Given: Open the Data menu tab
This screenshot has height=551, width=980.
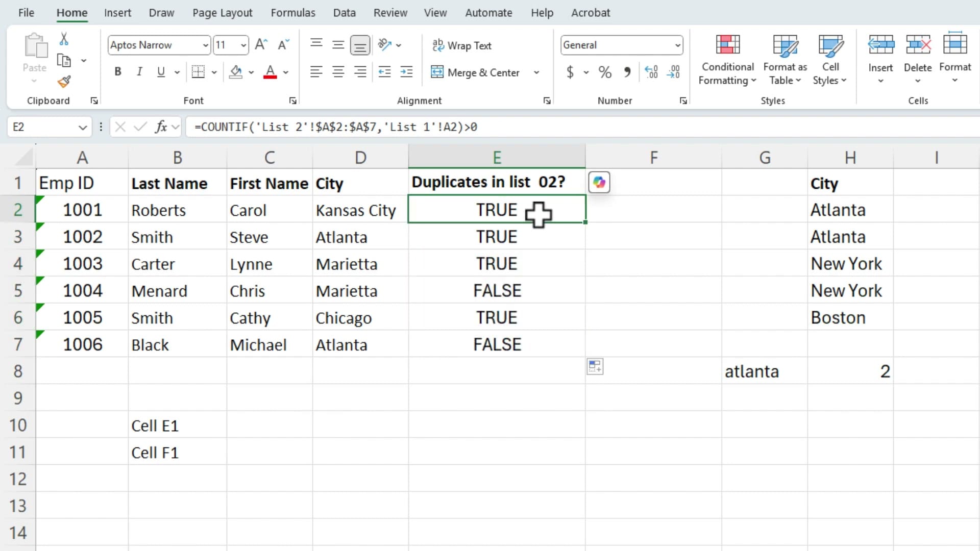Looking at the screenshot, I should [x=344, y=12].
